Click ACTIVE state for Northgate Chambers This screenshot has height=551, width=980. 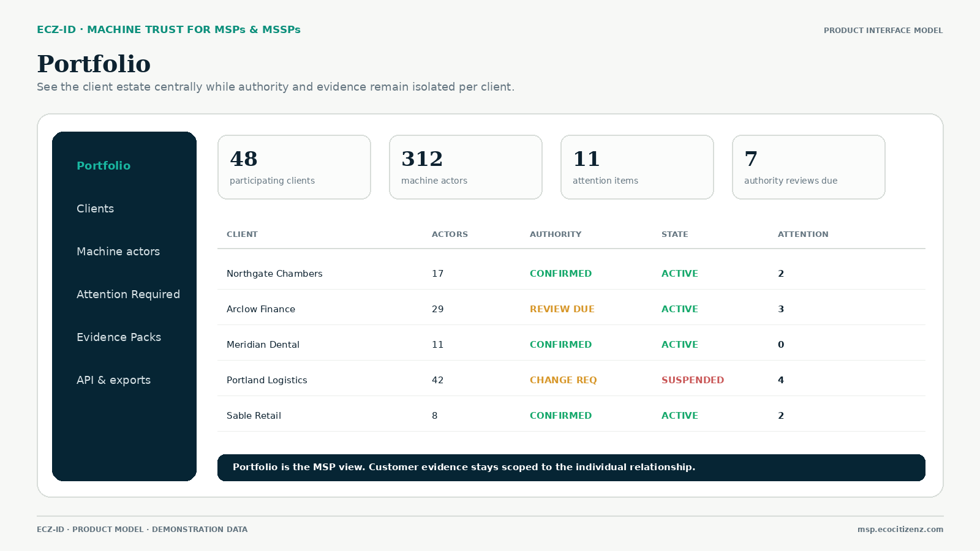pyautogui.click(x=680, y=274)
